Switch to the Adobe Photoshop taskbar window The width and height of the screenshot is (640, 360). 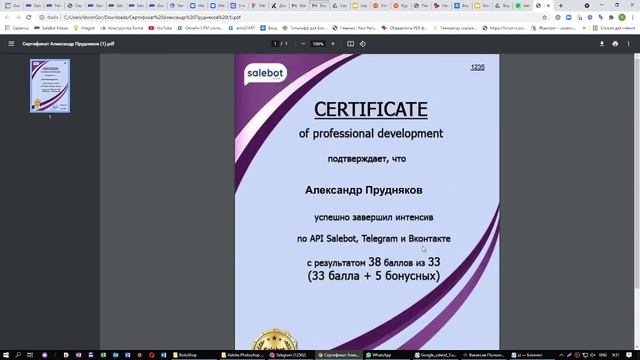click(242, 355)
